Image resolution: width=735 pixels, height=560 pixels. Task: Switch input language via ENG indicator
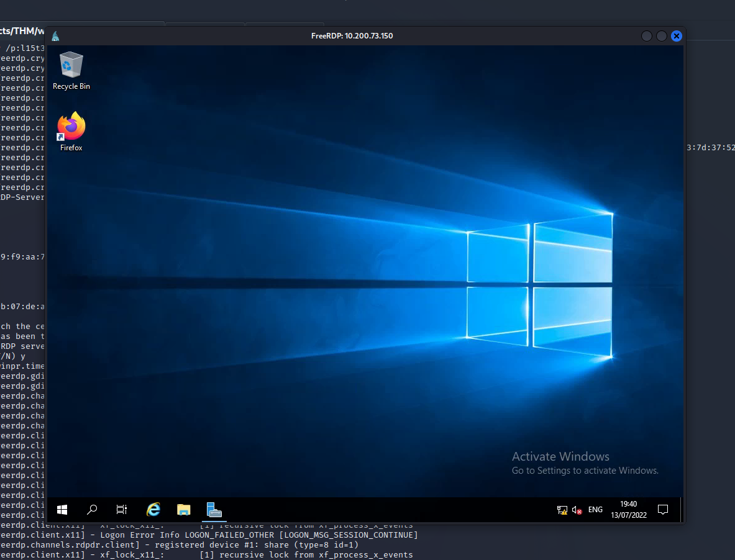coord(595,510)
